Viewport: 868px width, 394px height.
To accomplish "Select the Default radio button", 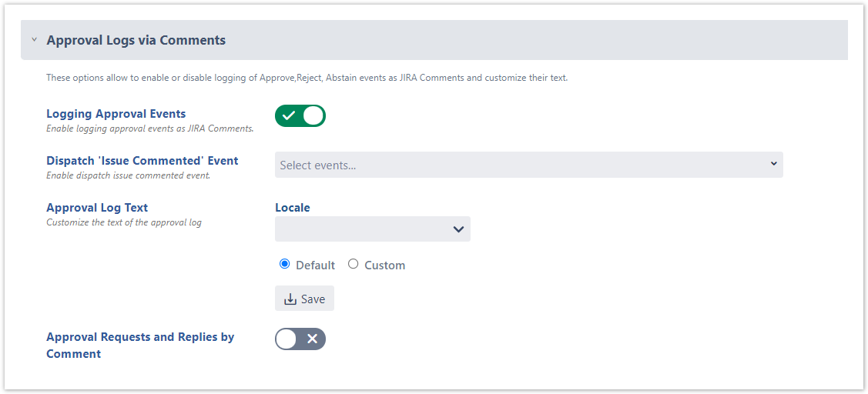I will [x=284, y=264].
